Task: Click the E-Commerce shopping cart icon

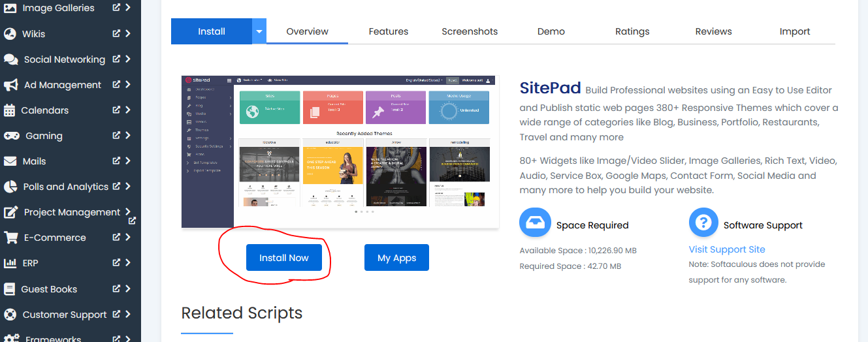Action: pyautogui.click(x=10, y=238)
